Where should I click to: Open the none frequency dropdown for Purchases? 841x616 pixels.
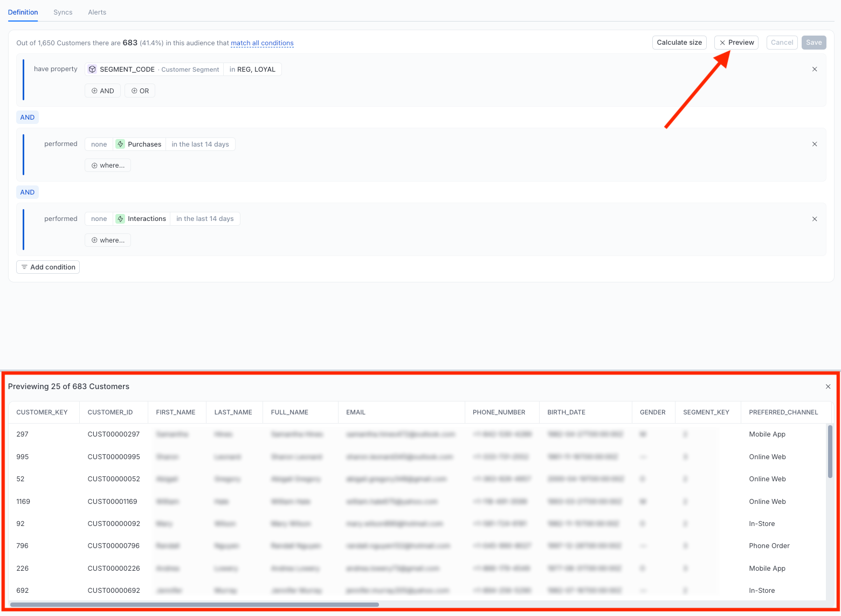click(x=99, y=144)
